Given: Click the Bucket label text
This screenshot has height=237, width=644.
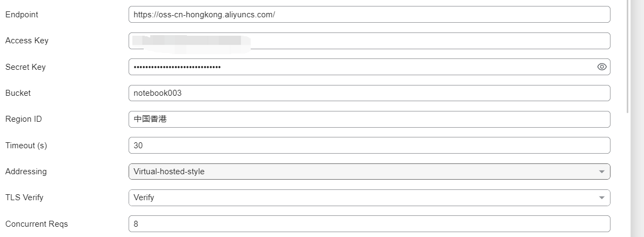Looking at the screenshot, I should pyautogui.click(x=18, y=93).
